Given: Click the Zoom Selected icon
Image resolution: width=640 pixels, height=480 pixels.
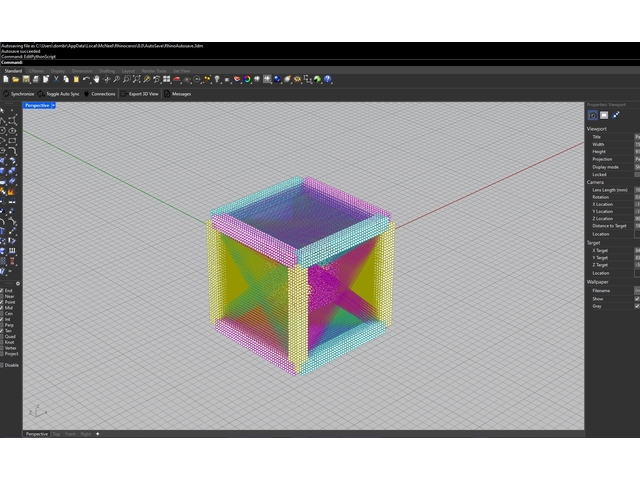Looking at the screenshot, I should coord(147,79).
